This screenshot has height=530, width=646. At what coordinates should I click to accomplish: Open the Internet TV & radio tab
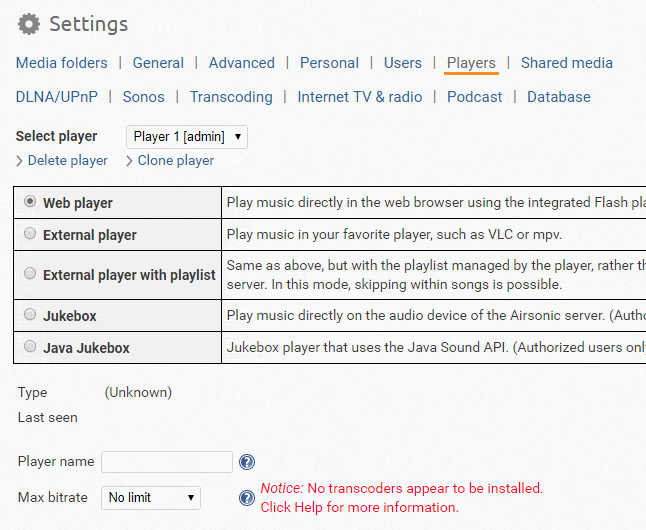360,97
